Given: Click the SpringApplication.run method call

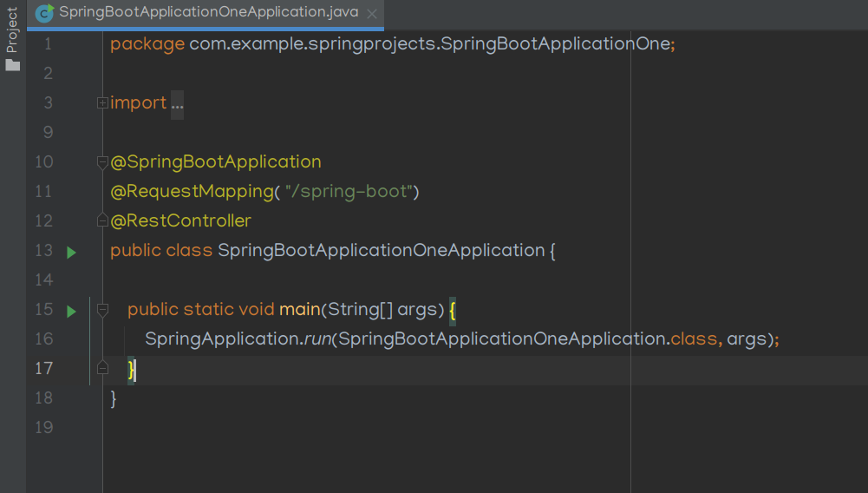Looking at the screenshot, I should [238, 339].
